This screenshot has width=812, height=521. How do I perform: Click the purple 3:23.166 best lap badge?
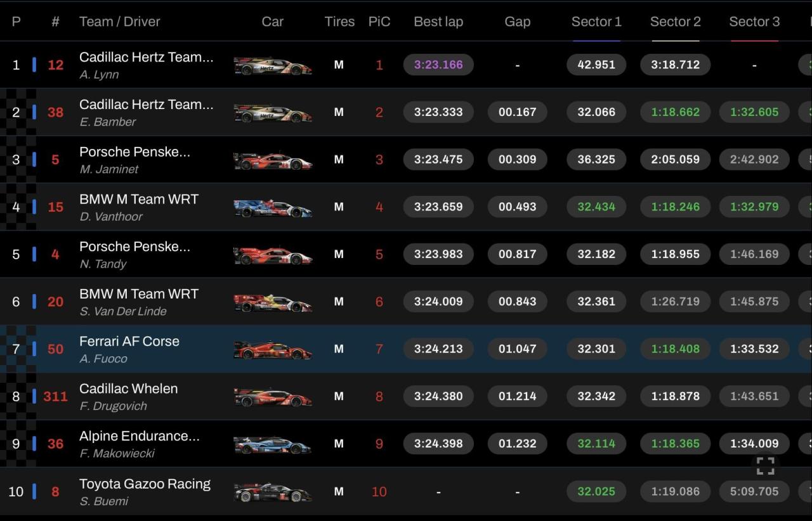[x=438, y=65]
